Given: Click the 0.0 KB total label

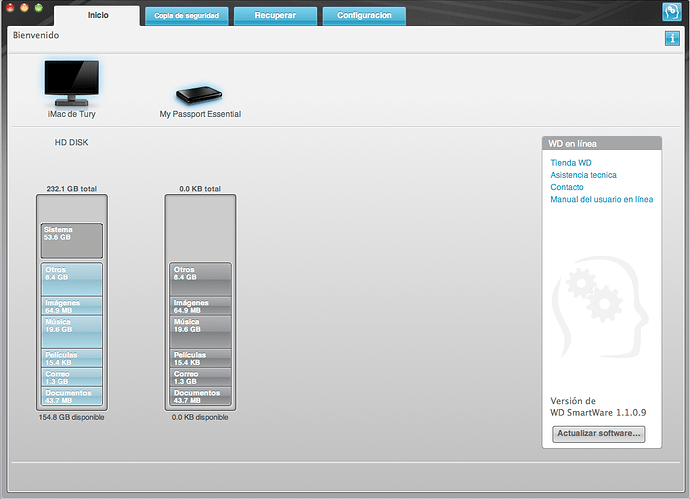Looking at the screenshot, I should point(200,189).
